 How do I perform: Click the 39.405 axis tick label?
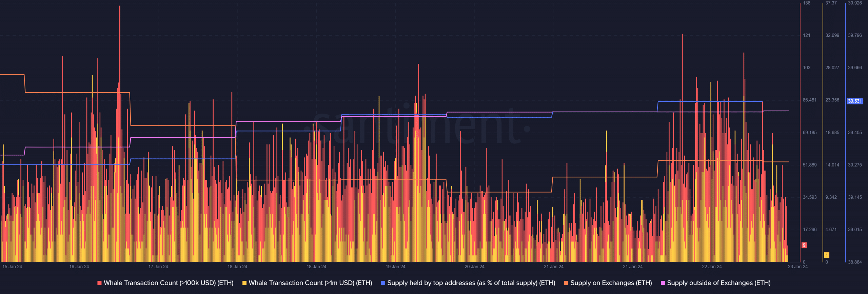pyautogui.click(x=855, y=133)
